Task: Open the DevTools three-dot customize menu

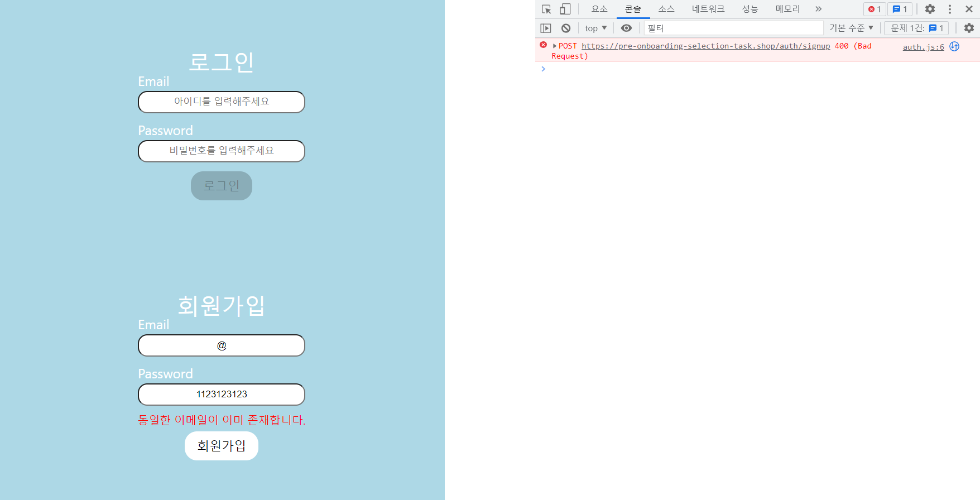Action: (x=950, y=9)
